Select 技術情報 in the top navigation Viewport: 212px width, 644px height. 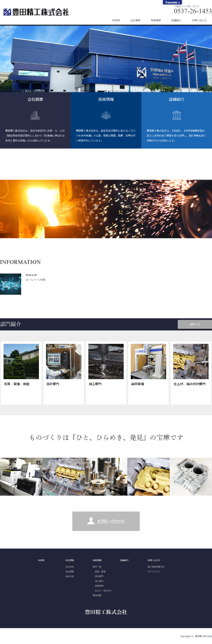point(156,20)
